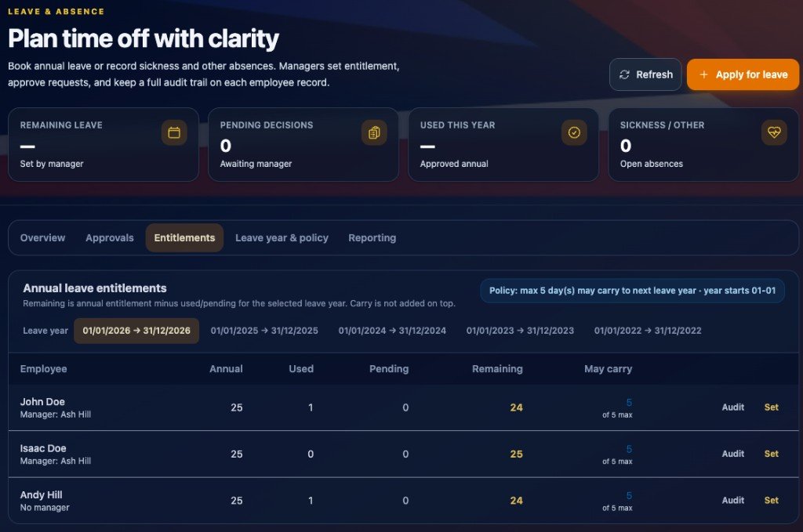Viewport: 803px width, 532px height.
Task: Click the Employee column header
Action: [x=44, y=369]
